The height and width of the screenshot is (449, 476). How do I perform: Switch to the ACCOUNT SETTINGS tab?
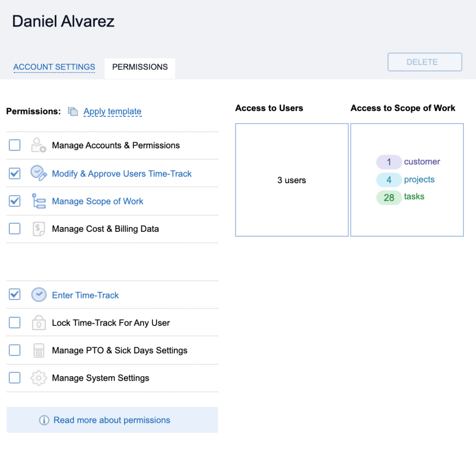tap(54, 67)
